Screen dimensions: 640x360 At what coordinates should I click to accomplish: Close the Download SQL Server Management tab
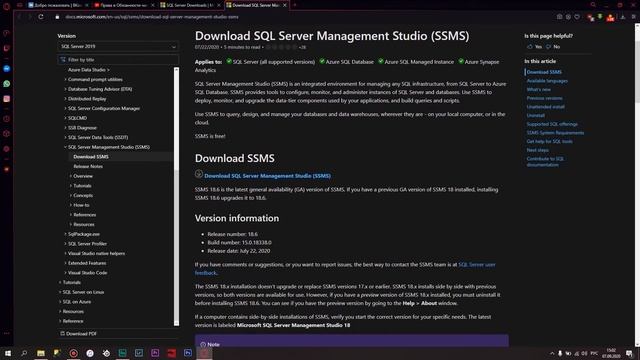click(285, 5)
